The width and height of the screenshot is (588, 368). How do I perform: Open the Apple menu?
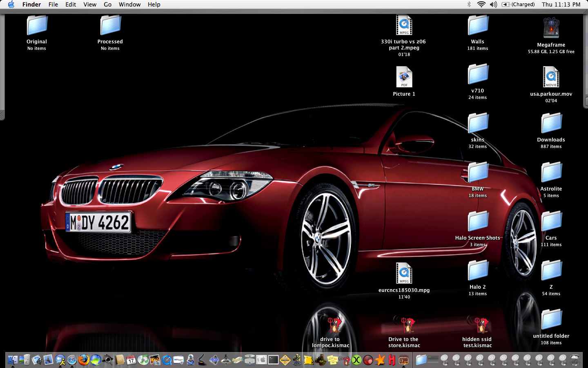click(11, 4)
